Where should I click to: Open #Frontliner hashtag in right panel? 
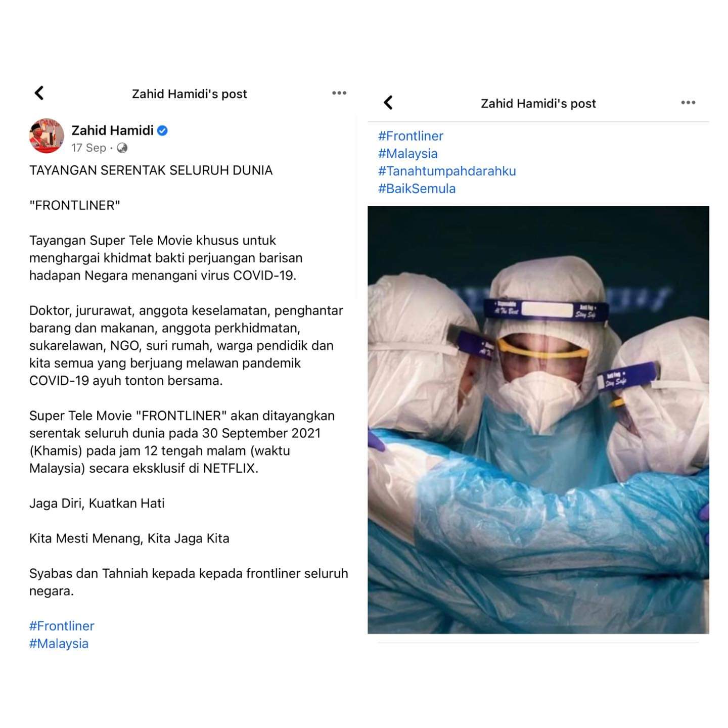pos(411,136)
